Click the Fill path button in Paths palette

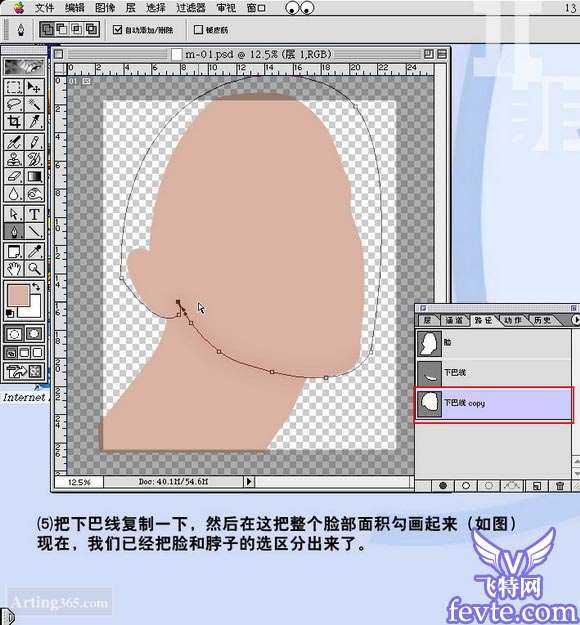click(443, 485)
